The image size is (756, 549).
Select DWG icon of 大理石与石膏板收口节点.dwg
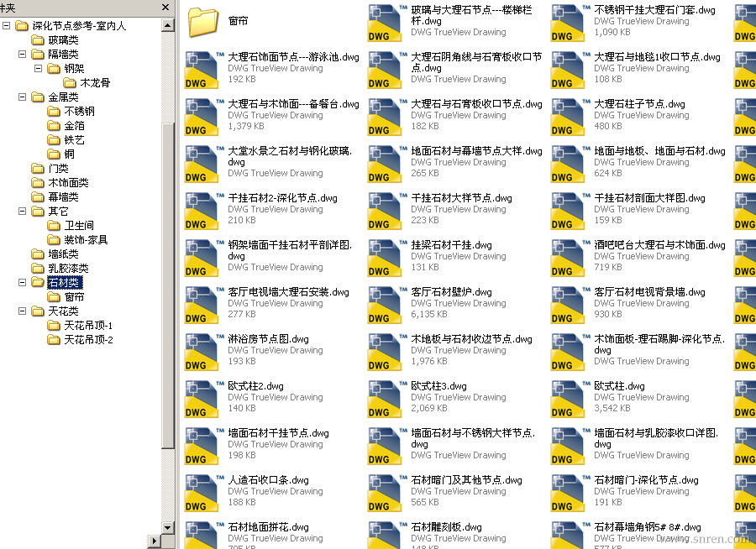pos(383,118)
